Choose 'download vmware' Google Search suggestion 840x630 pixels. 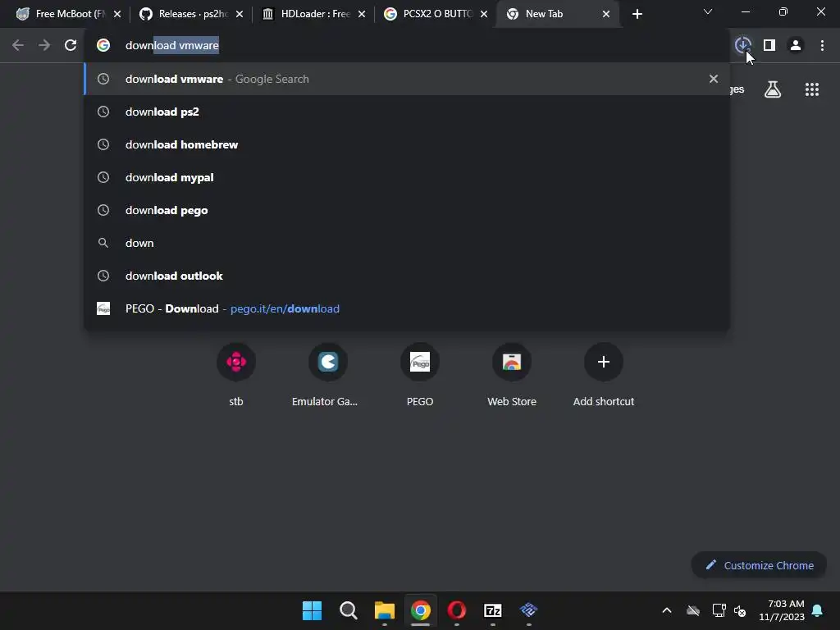(x=407, y=79)
